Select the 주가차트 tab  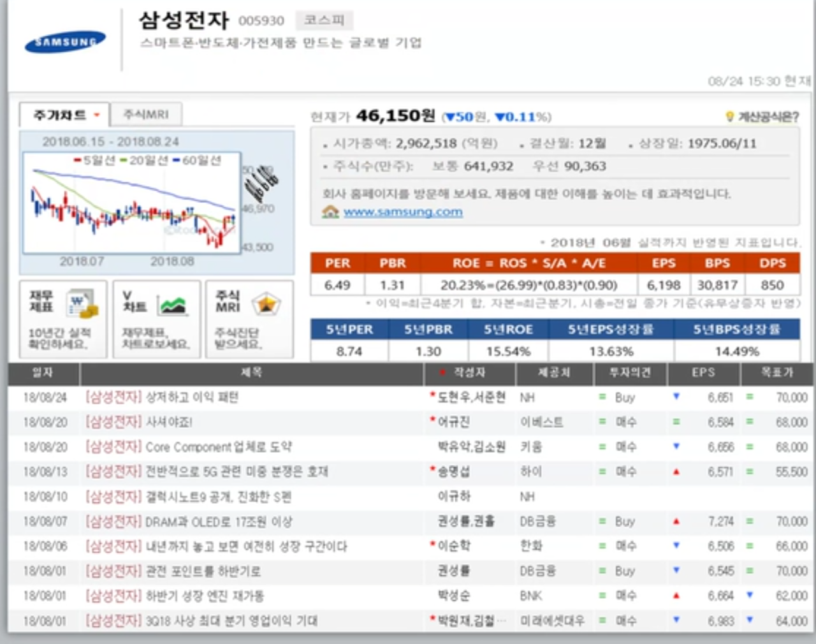coord(59,115)
